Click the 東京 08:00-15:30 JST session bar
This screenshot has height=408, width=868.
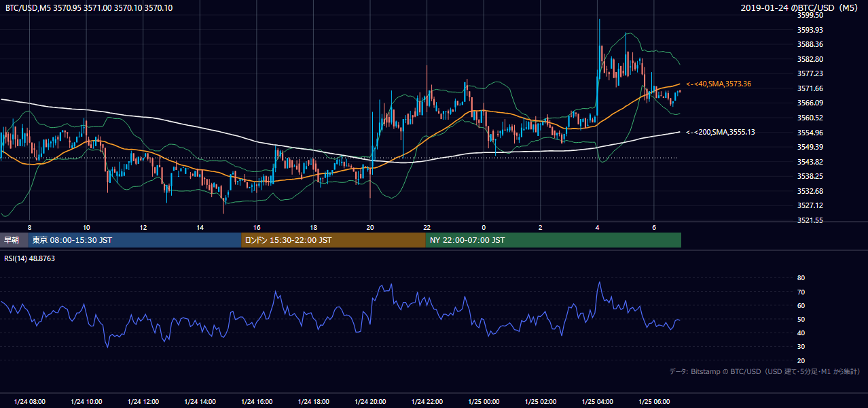pos(134,240)
